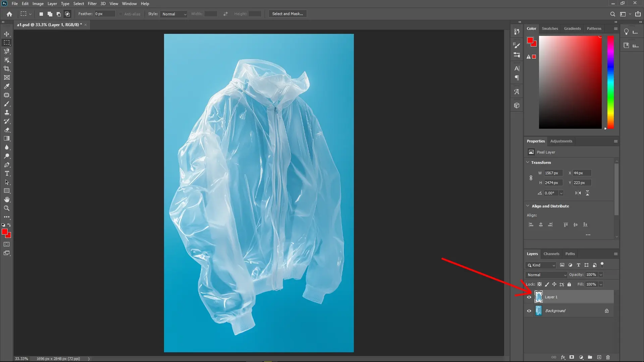Select the Type tool
This screenshot has width=644, height=362.
7,174
